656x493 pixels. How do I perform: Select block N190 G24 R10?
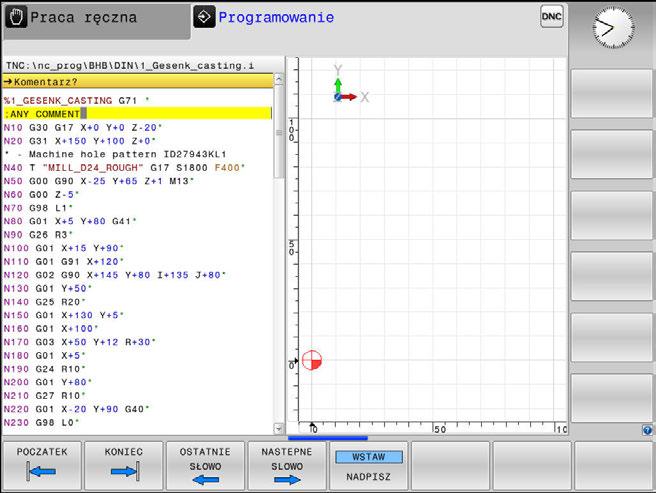[x=44, y=369]
